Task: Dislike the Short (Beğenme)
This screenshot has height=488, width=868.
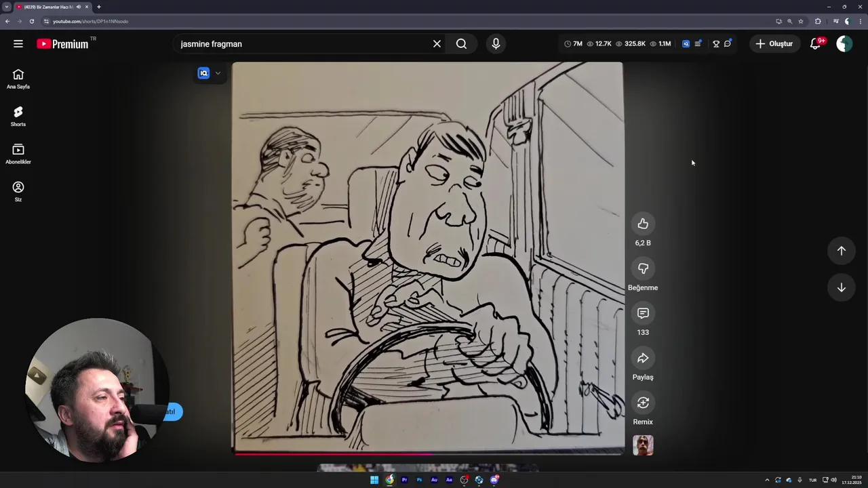Action: [x=643, y=268]
